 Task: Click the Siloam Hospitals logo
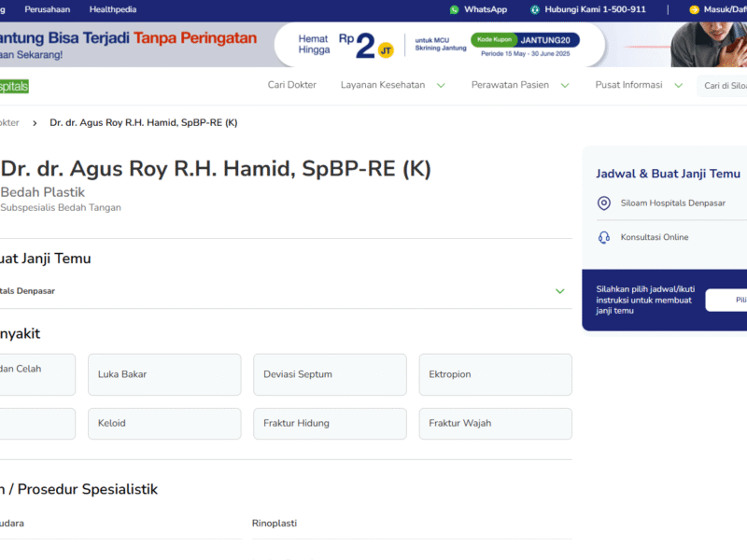[x=14, y=86]
